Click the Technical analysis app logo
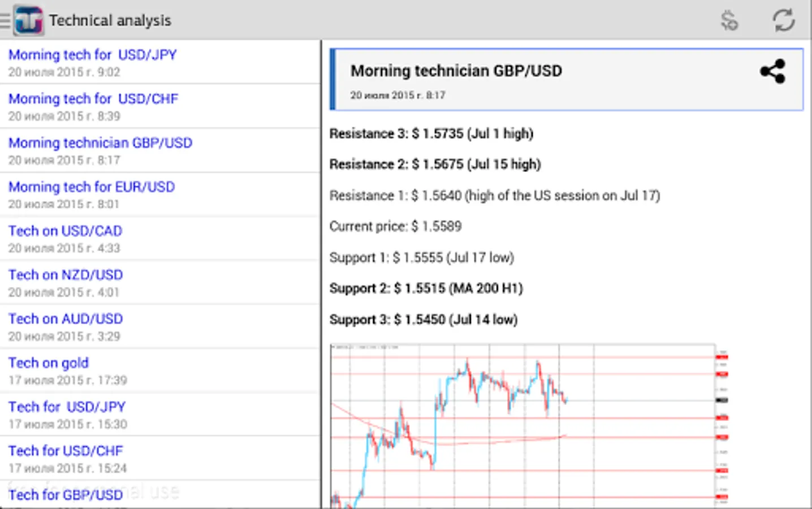Screen dimensions: 812x509 click(28, 20)
